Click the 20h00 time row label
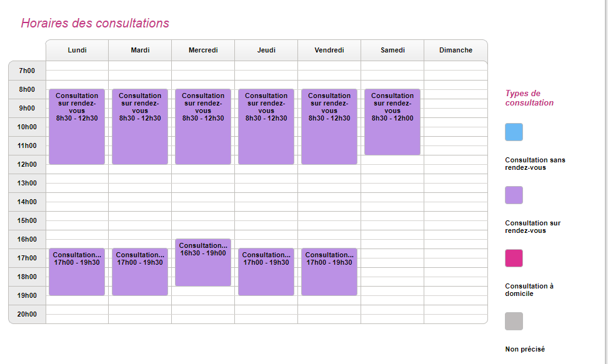 tap(27, 314)
